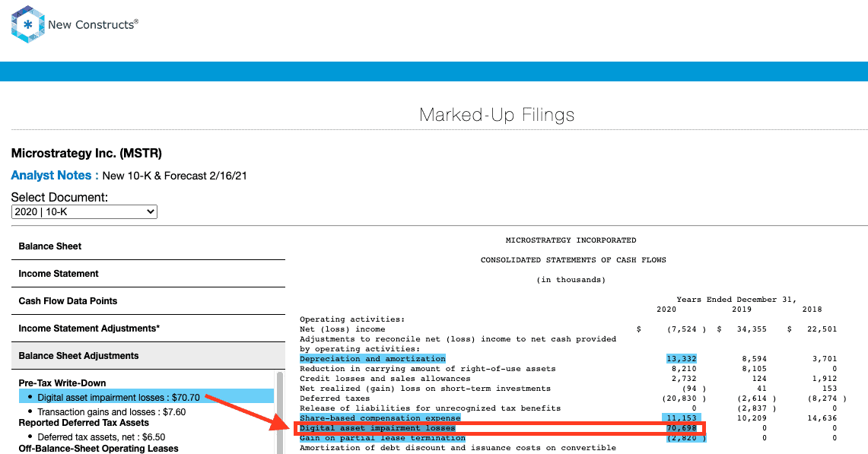Click the Select Document: label
This screenshot has width=868, height=454.
59,197
